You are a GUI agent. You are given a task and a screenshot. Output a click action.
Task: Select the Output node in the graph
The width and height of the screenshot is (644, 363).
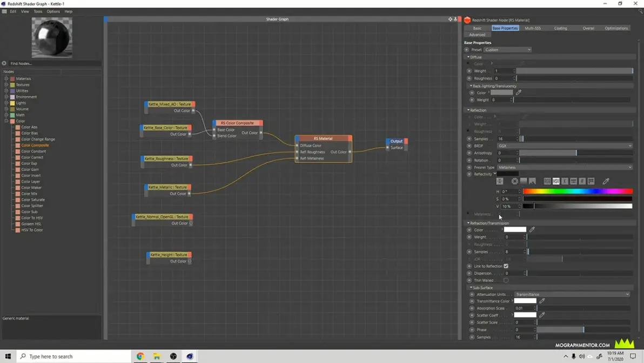(397, 141)
